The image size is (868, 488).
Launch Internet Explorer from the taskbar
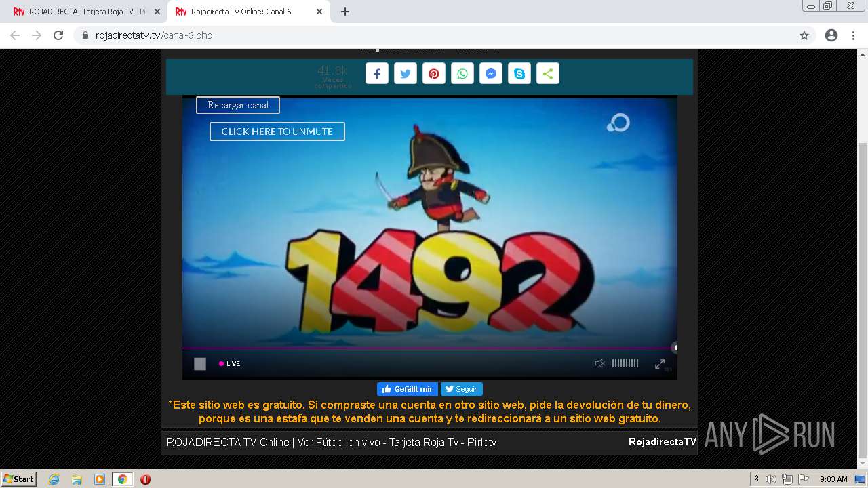pos(54,479)
